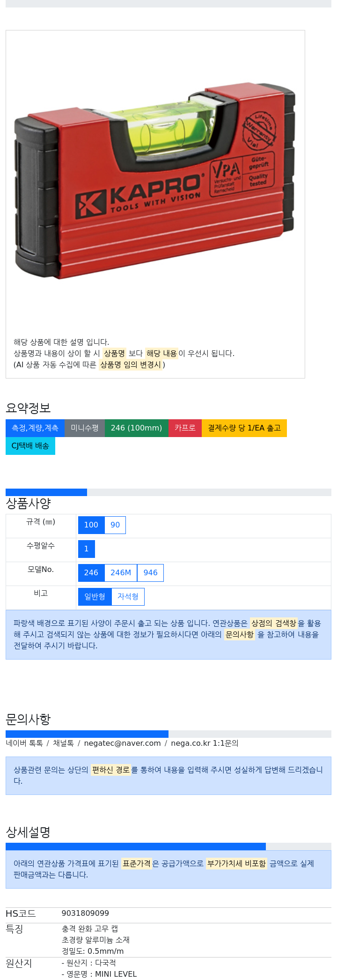Choose the 100 mm size option
Viewport: 337px width, 980px height.
pos(91,525)
